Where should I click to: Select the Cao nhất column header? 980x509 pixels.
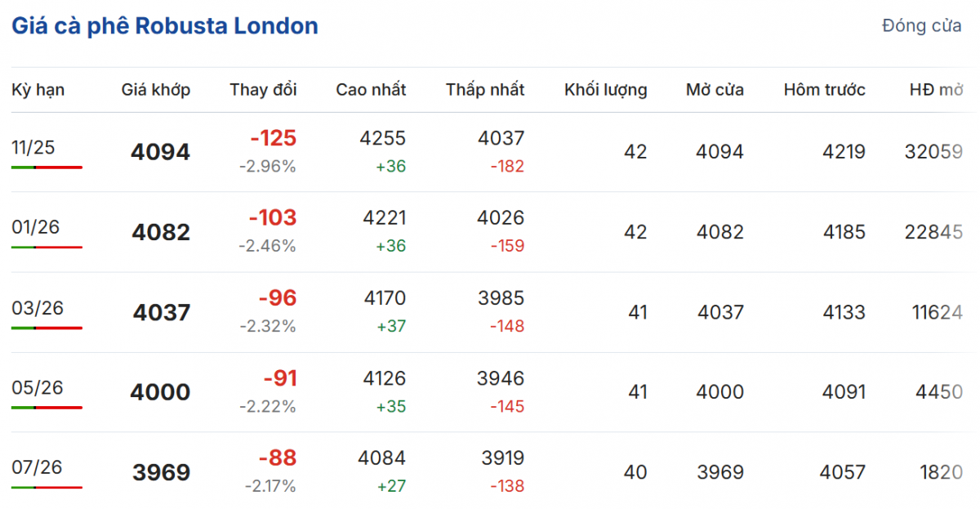pos(371,90)
